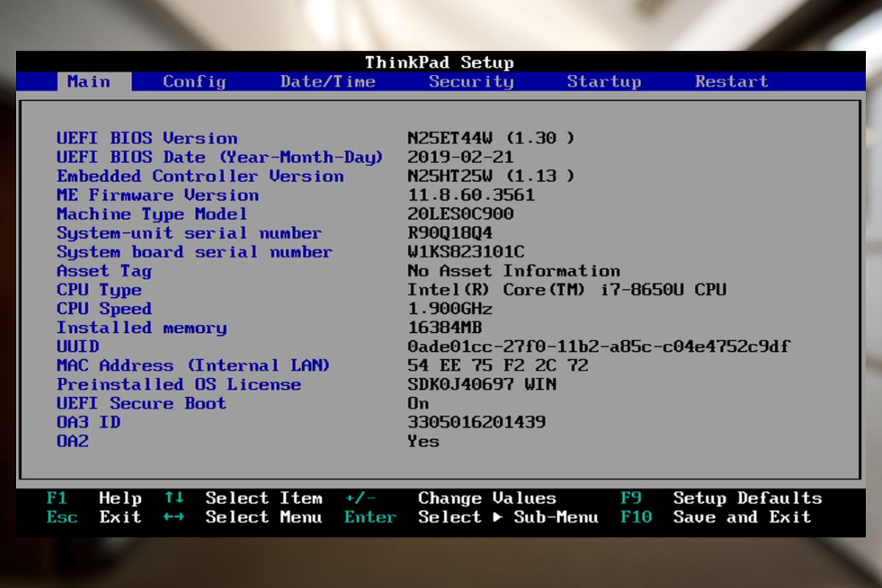Click OA2 value Yes
Screen dimensions: 882x588
(423, 442)
